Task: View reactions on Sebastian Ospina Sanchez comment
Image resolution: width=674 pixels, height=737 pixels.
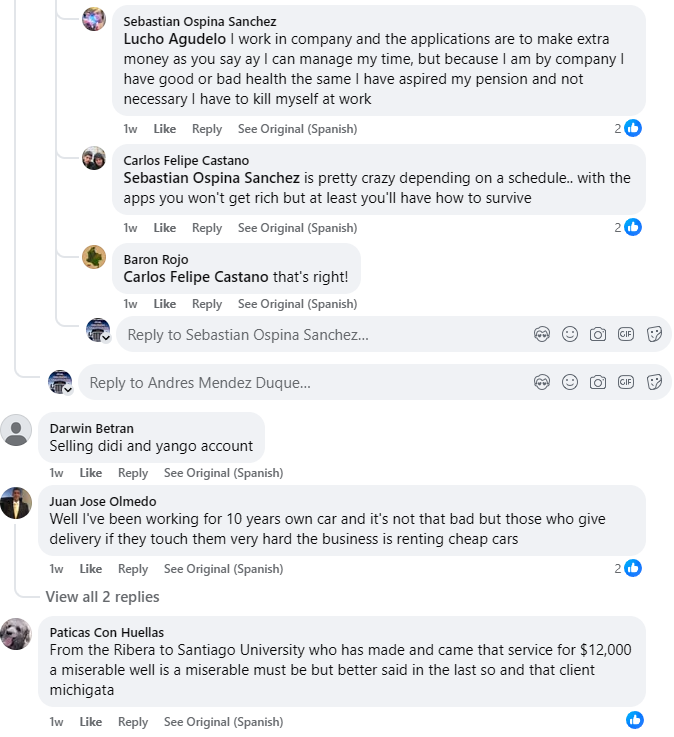Action: 628,128
